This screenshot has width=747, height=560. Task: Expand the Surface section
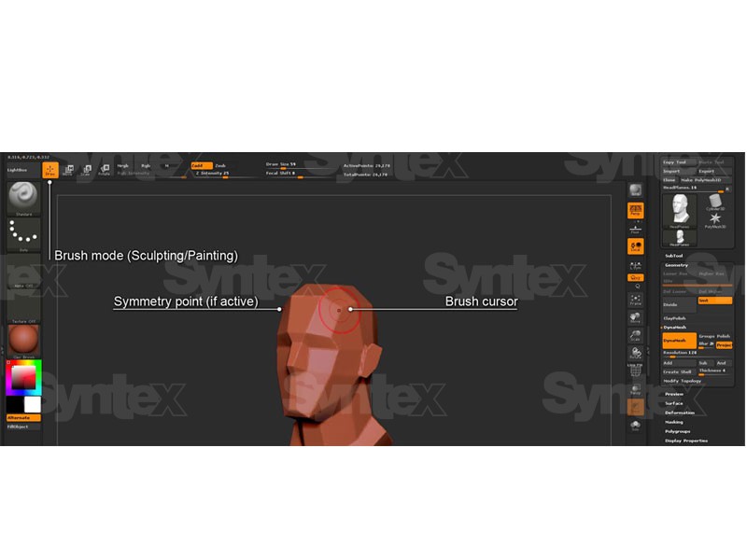(x=674, y=403)
